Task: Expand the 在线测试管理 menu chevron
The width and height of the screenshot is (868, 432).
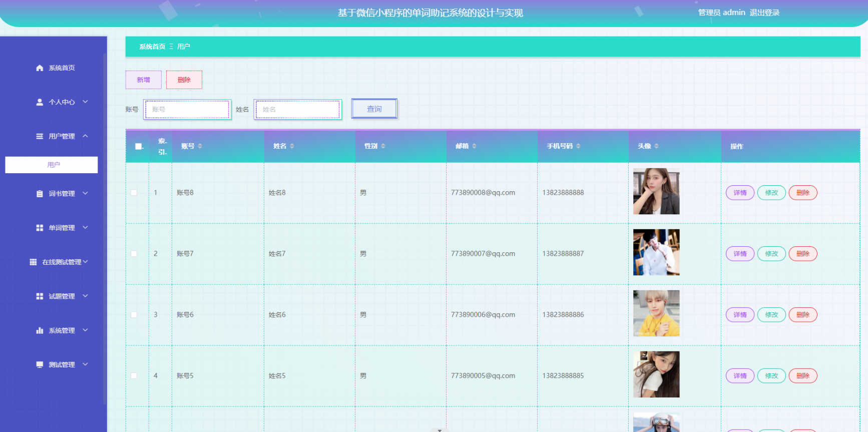Action: click(x=85, y=262)
